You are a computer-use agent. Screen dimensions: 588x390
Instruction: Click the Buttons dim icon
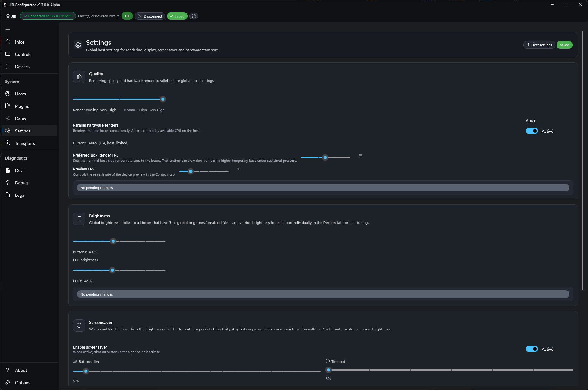tap(75, 361)
